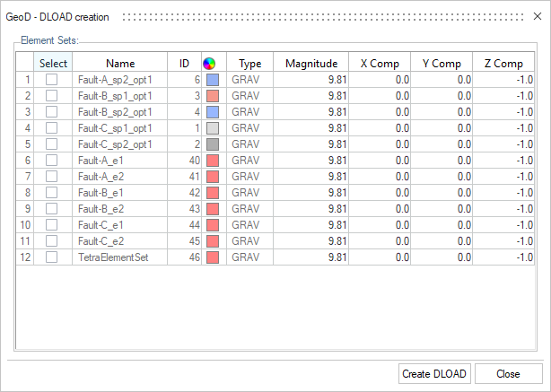This screenshot has width=551, height=392.
Task: Click the Y Comp 0.0 cell for Fault-B_e1
Action: click(x=442, y=193)
